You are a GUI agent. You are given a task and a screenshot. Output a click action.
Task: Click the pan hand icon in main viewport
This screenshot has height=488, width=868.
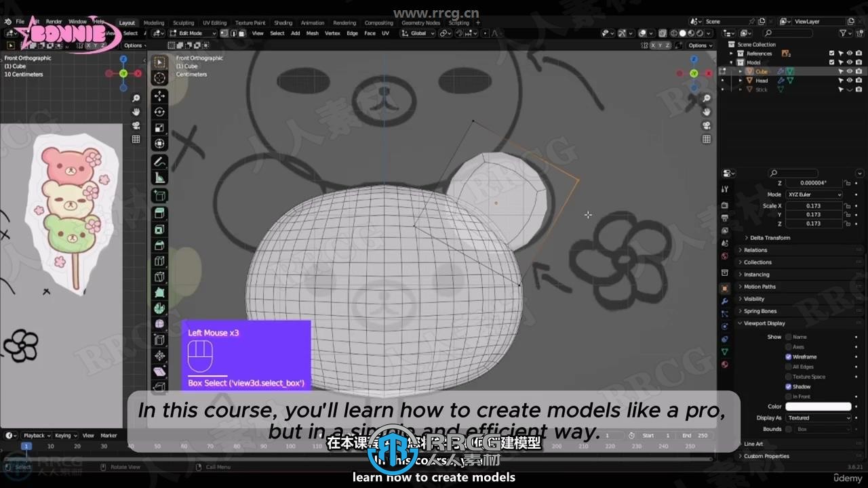tap(707, 113)
